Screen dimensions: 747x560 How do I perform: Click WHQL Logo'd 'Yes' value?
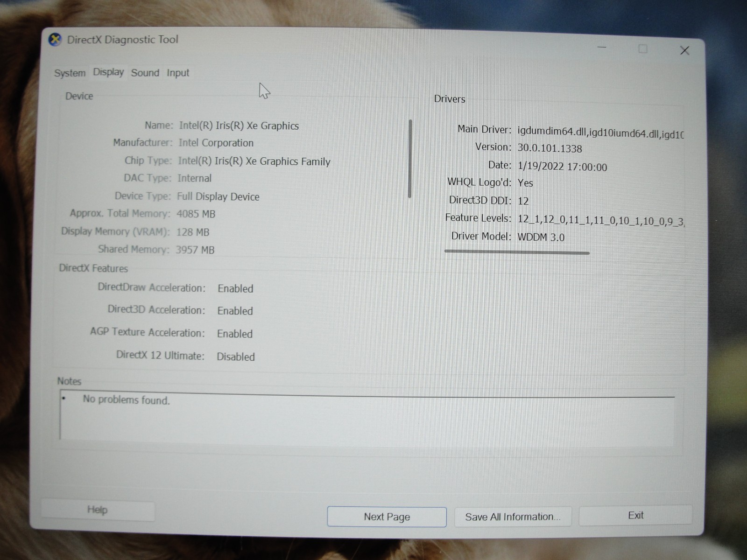click(525, 183)
